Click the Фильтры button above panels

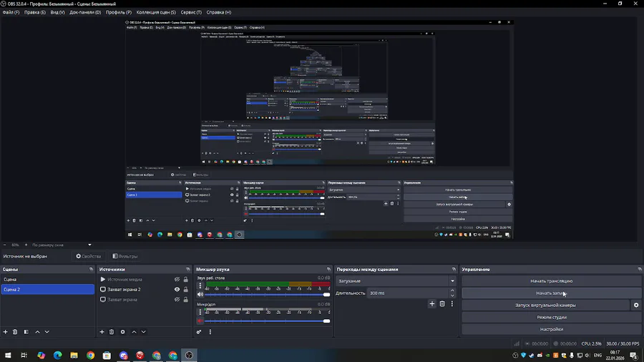pos(125,256)
